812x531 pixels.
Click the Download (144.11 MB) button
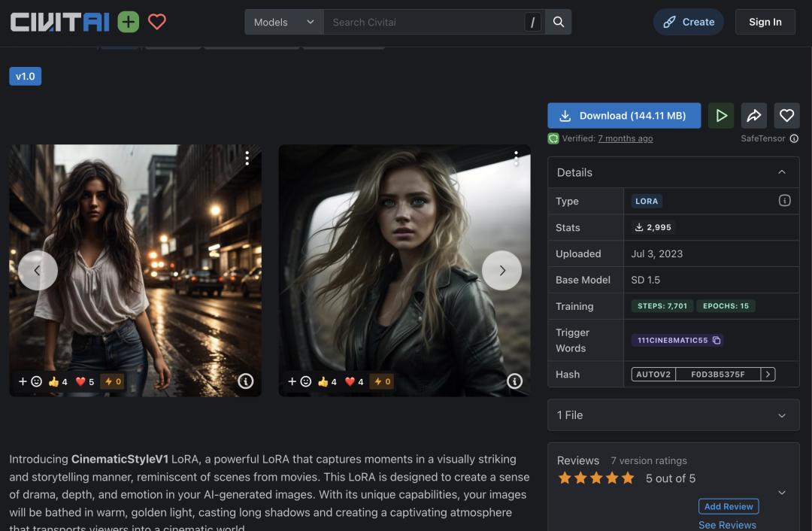(x=623, y=116)
